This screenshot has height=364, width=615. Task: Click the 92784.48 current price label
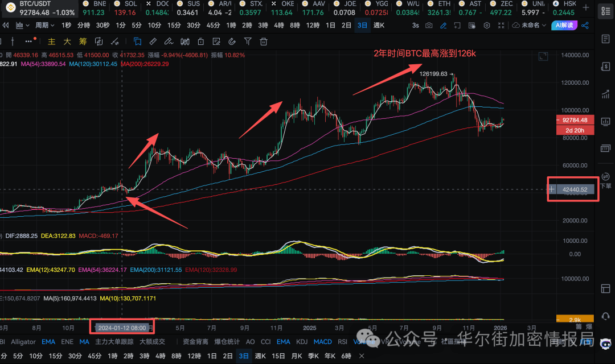click(575, 120)
